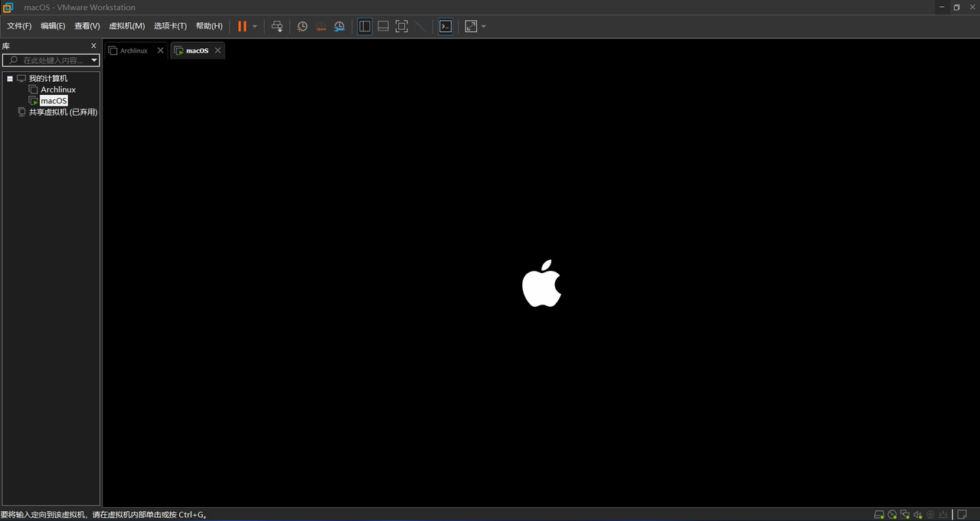
Task: Enter full screen mode
Action: (x=401, y=26)
